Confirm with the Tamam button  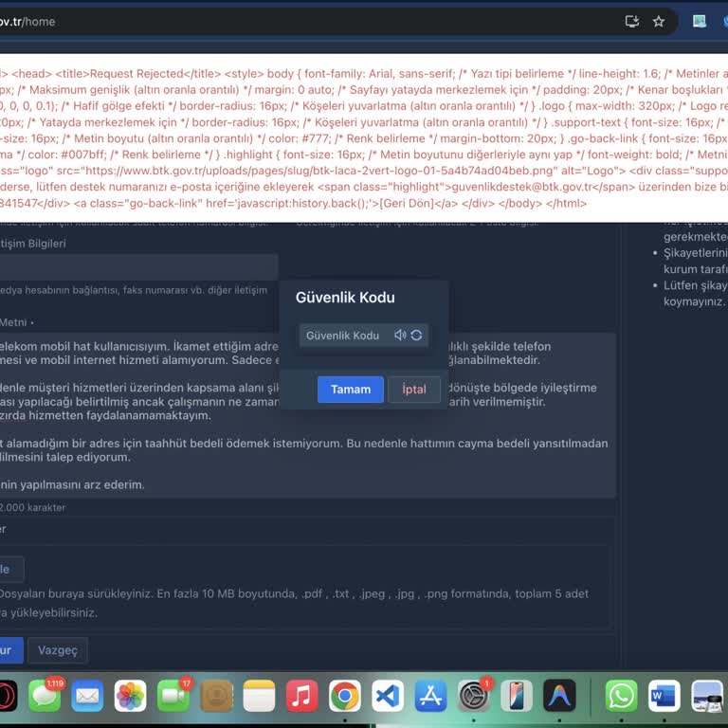(351, 389)
